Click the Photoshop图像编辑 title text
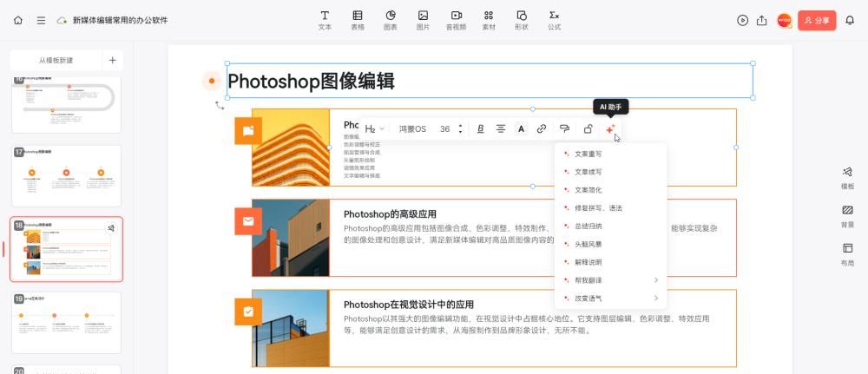Screen dimensions: 868x374 click(311, 82)
